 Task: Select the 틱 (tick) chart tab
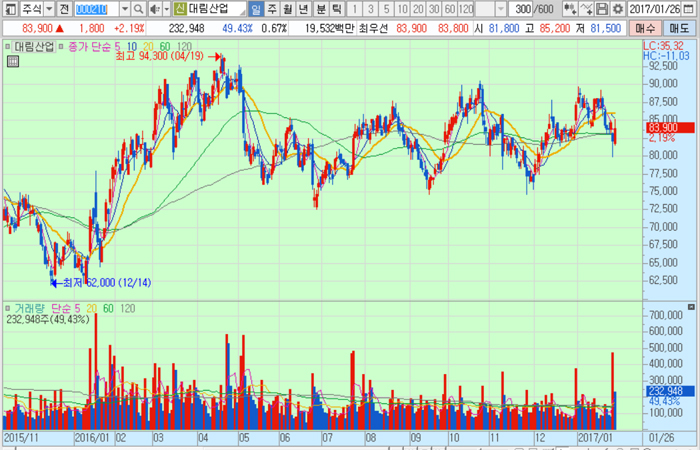337,9
